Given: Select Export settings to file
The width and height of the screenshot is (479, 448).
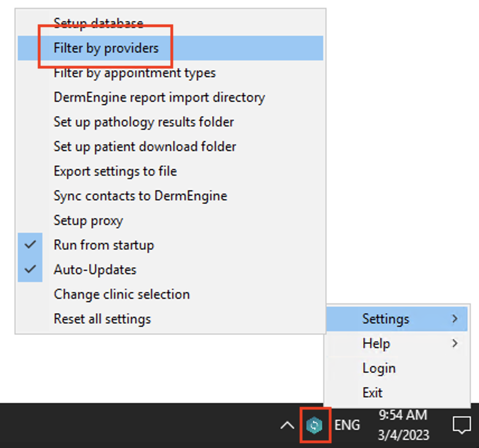Looking at the screenshot, I should coord(115,171).
